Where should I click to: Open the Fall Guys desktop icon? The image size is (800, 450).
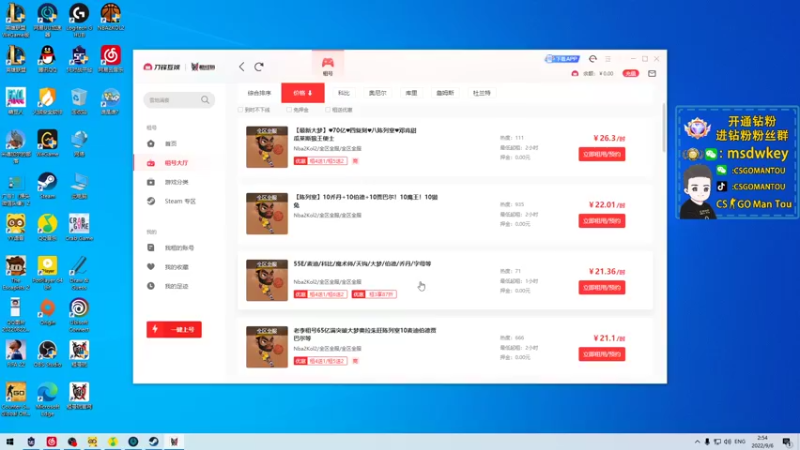15,101
